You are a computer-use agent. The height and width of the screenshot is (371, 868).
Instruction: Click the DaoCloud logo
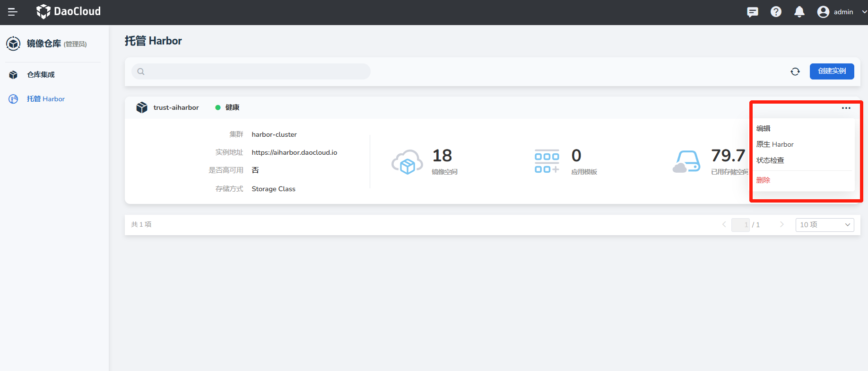69,11
